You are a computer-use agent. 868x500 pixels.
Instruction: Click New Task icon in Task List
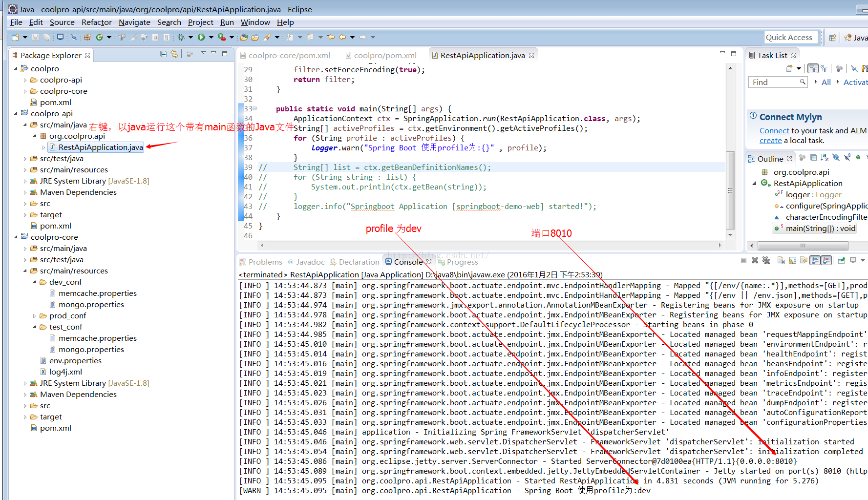click(x=789, y=69)
